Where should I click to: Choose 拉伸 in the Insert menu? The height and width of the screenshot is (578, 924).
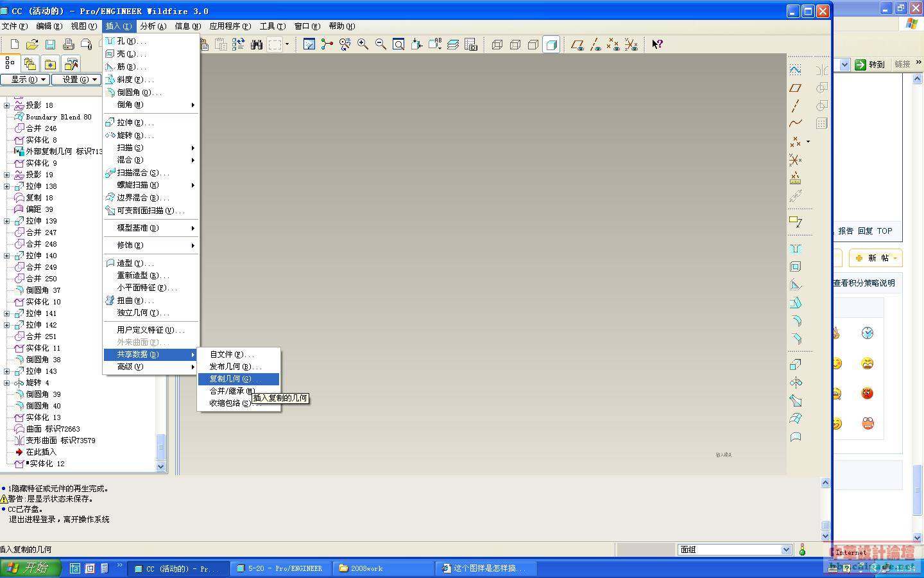coord(151,123)
